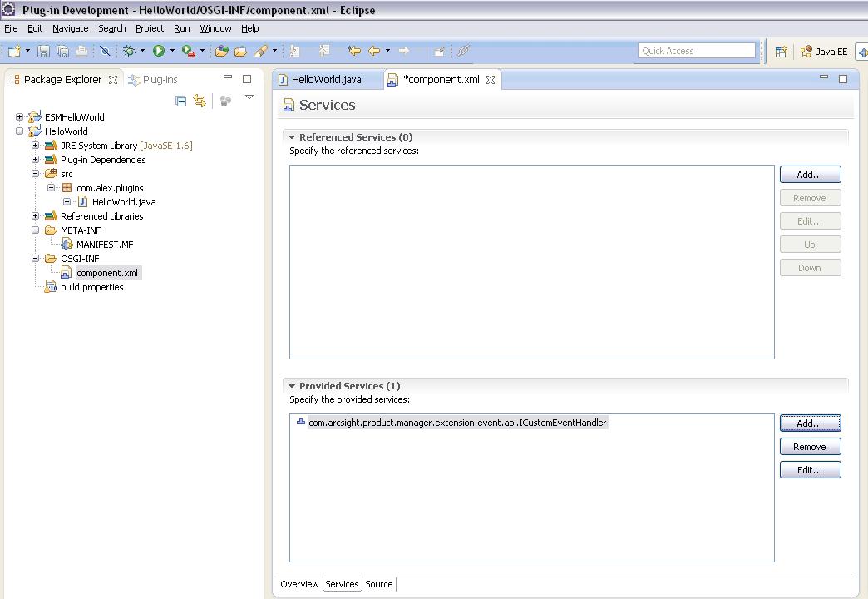
Task: Click the green bug Debug icon
Action: [129, 51]
